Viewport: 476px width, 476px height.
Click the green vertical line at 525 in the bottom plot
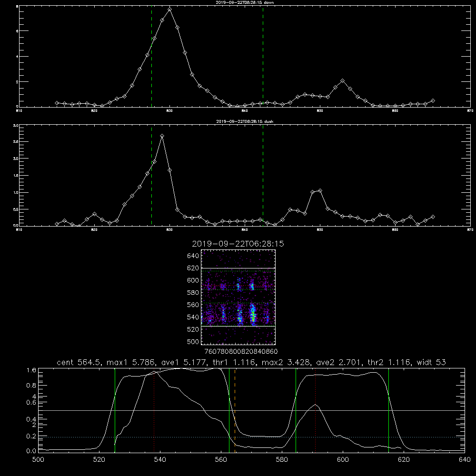point(115,410)
